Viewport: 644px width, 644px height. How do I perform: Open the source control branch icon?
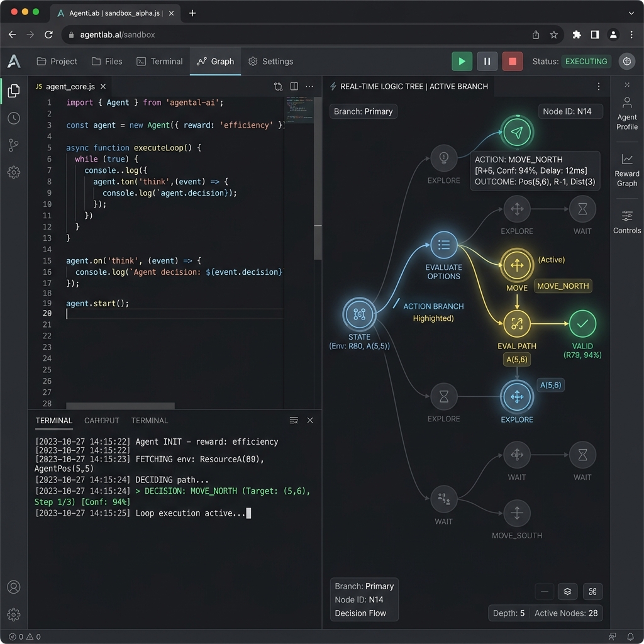coord(14,145)
